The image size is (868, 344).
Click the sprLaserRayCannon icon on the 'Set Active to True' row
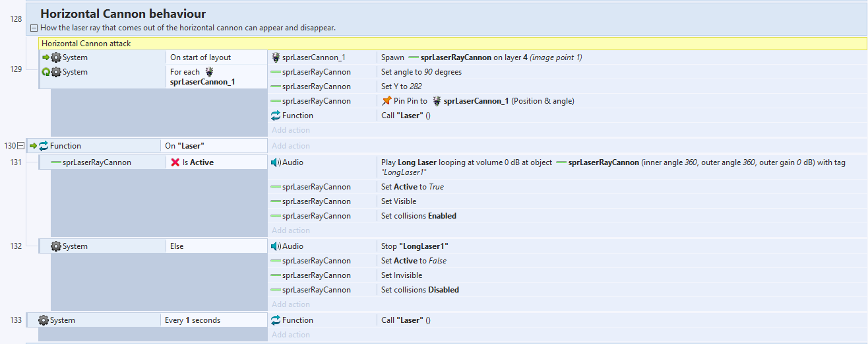276,187
